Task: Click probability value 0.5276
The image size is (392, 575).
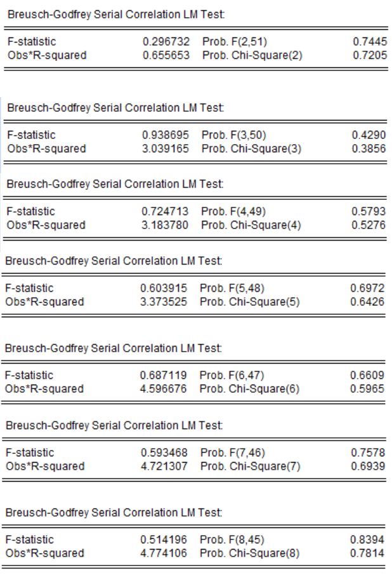Action: 369,225
